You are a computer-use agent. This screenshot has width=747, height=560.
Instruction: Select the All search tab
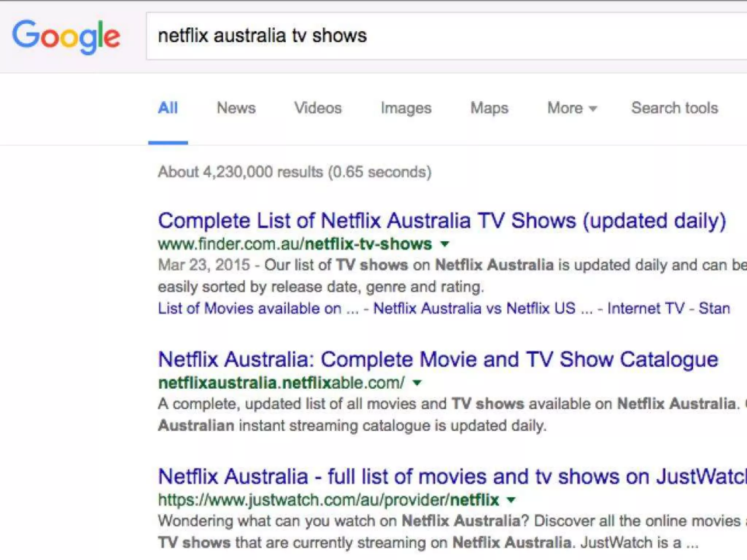[x=168, y=108]
